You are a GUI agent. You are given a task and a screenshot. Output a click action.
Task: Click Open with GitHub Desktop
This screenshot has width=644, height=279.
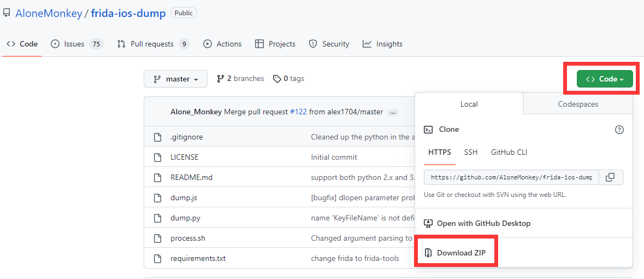point(483,223)
